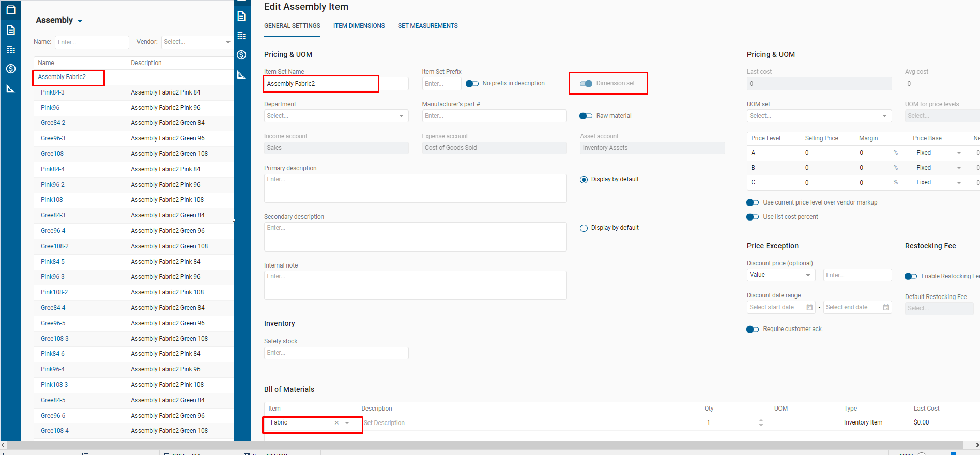Click the Safety stock input field
Image resolution: width=980 pixels, height=455 pixels.
click(x=336, y=353)
